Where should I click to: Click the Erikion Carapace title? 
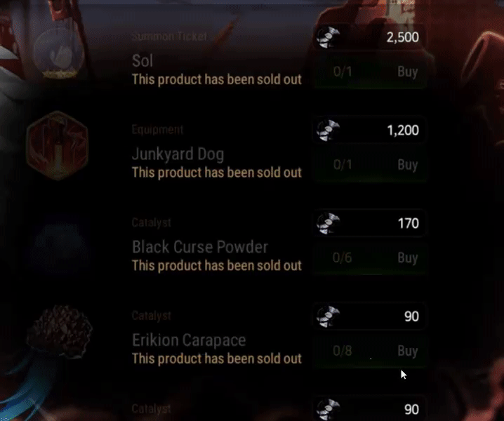pos(189,340)
